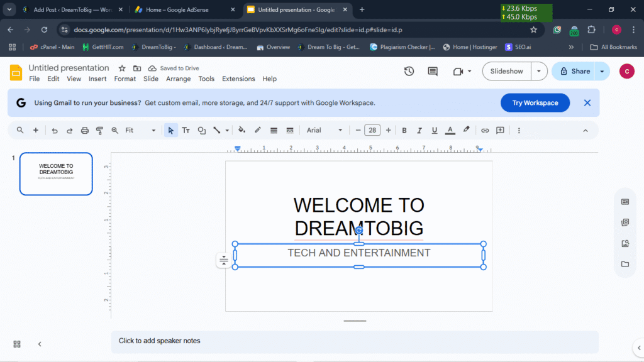644x362 pixels.
Task: Open the text color picker
Action: point(450,130)
